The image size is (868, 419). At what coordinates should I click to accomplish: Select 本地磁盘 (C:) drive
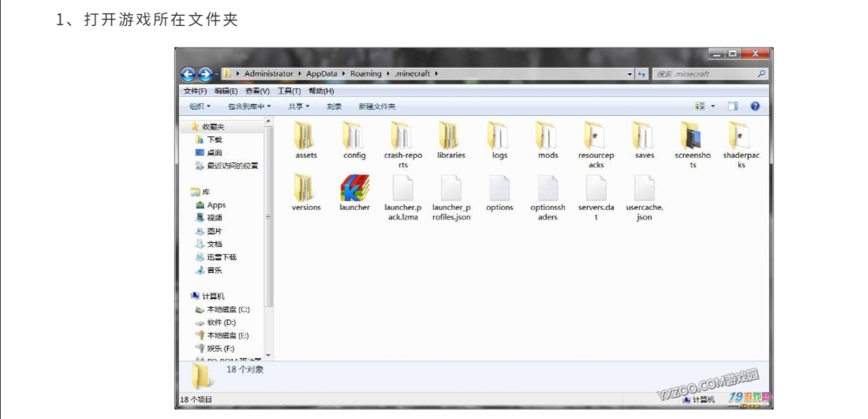[223, 309]
